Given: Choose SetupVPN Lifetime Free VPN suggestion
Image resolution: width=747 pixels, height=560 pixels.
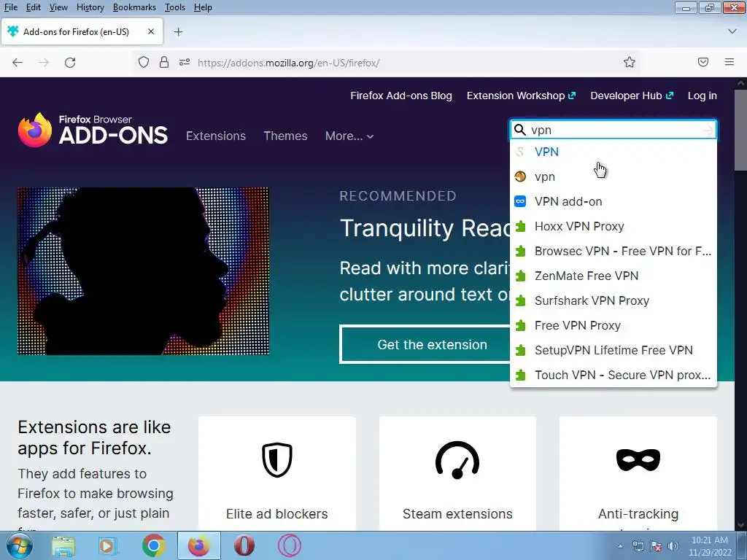Looking at the screenshot, I should pos(613,350).
